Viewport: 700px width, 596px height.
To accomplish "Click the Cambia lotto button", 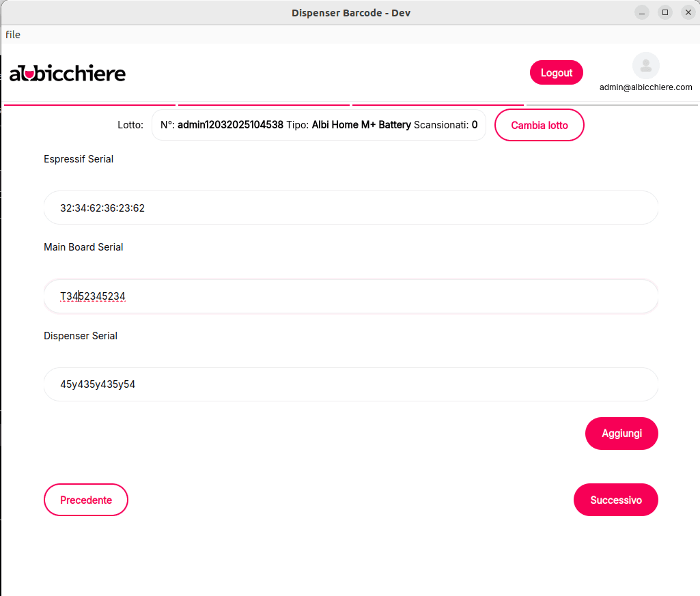I will [x=539, y=126].
